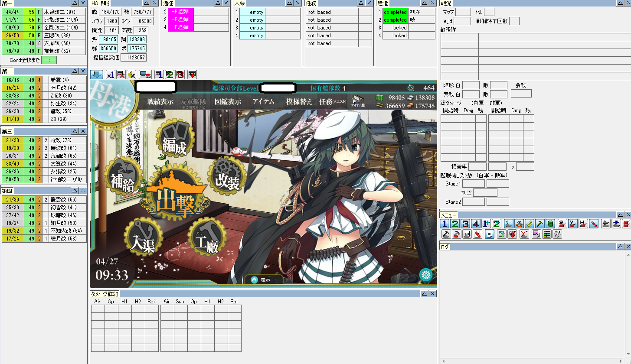Viewport: 631px width, 364px height.
Task: Toggle the blue down arrow toolbar button
Action: [x=97, y=75]
